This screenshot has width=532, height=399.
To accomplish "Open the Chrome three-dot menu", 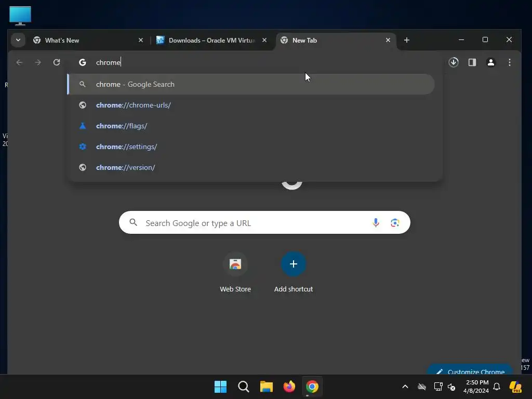I will point(509,62).
